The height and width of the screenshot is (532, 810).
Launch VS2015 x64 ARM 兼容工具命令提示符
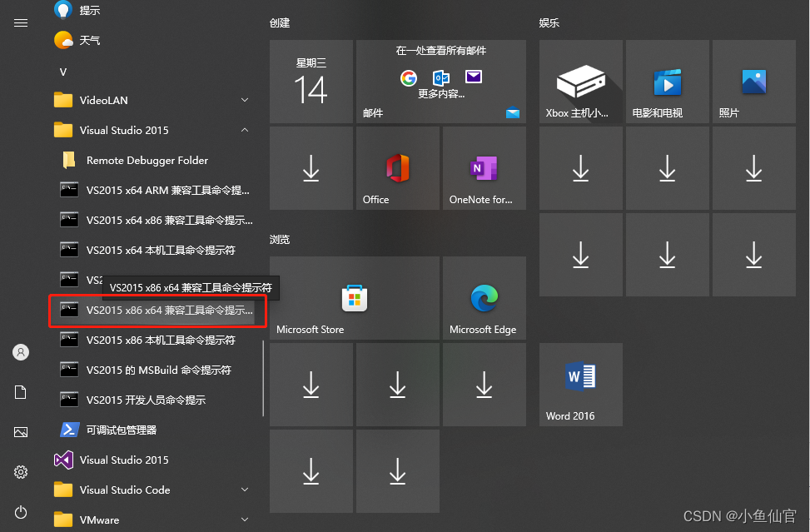(x=155, y=190)
